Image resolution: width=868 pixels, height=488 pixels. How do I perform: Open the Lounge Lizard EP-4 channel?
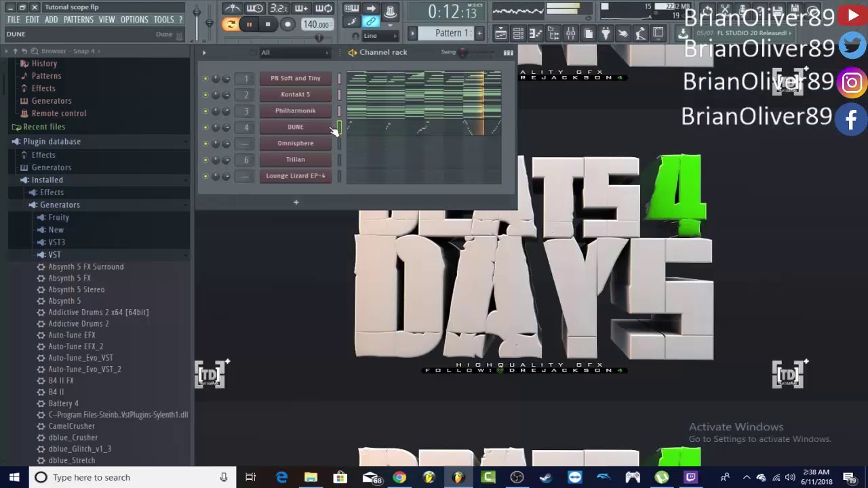click(x=295, y=176)
